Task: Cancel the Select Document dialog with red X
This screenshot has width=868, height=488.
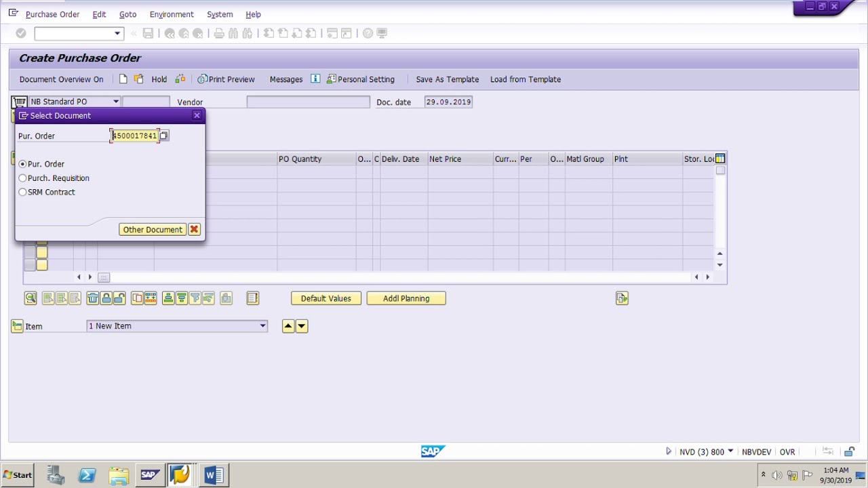Action: point(194,230)
